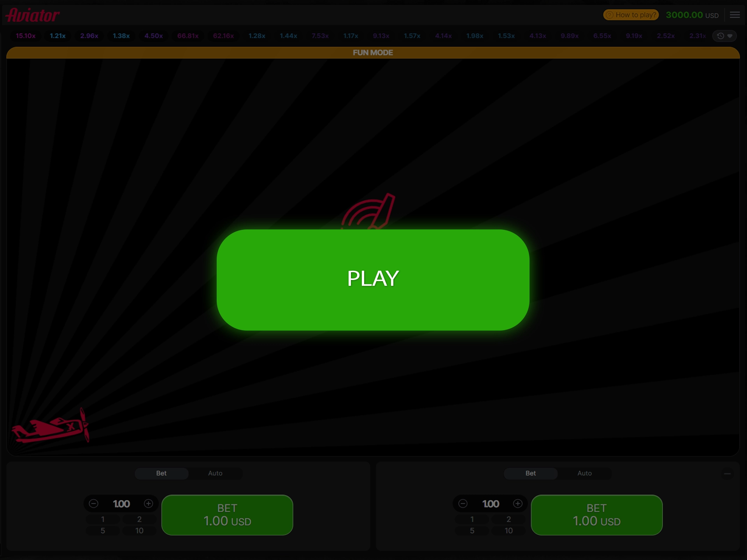This screenshot has height=560, width=747.
Task: Select the 10 quick-bet amount right
Action: tap(508, 530)
